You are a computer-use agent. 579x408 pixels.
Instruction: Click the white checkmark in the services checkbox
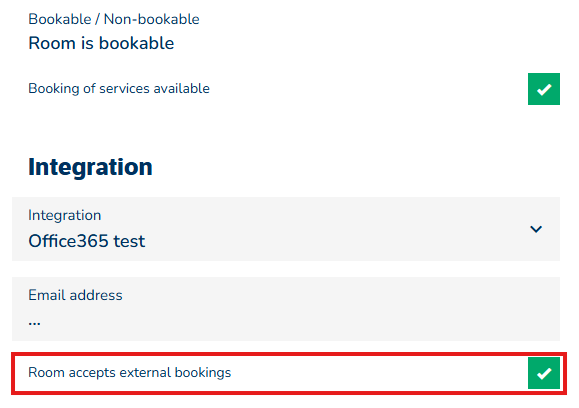coord(544,89)
